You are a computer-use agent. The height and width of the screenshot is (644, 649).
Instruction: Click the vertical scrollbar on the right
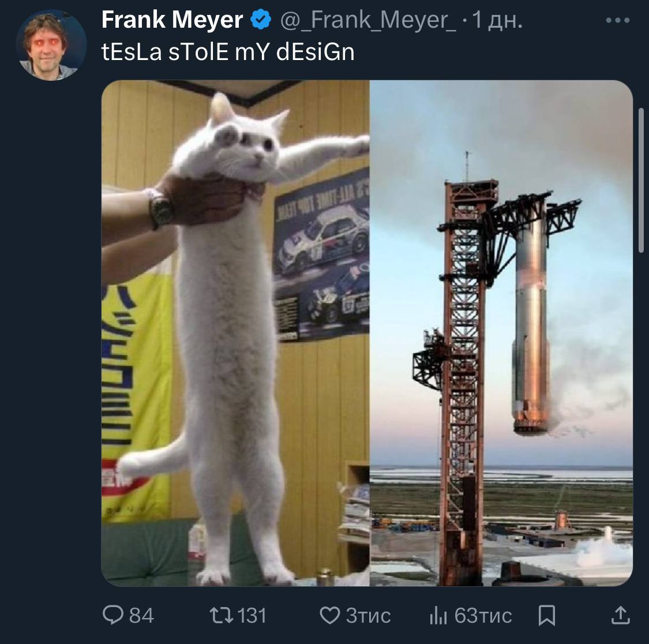click(642, 179)
